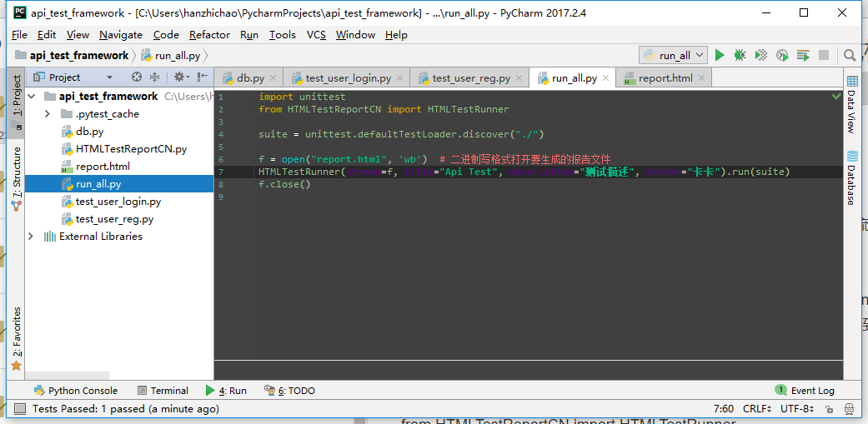Collapse the api_test_framework root folder
868x424 pixels.
point(33,97)
